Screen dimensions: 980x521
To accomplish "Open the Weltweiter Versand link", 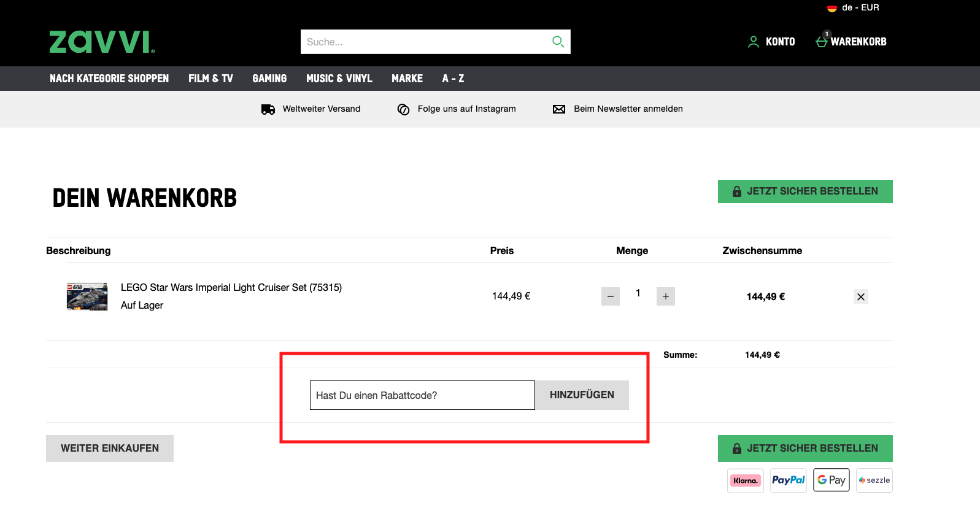I will pyautogui.click(x=322, y=109).
